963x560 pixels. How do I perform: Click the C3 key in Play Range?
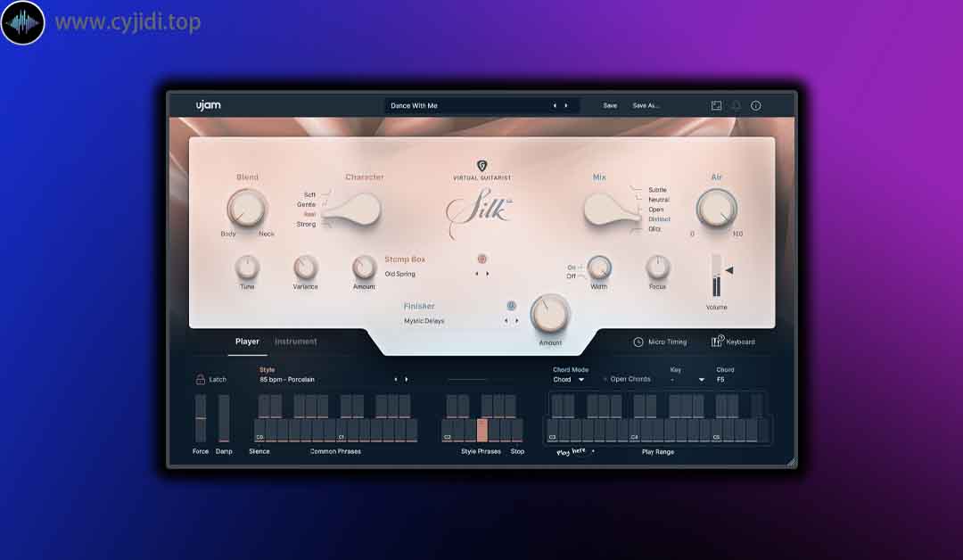[553, 431]
